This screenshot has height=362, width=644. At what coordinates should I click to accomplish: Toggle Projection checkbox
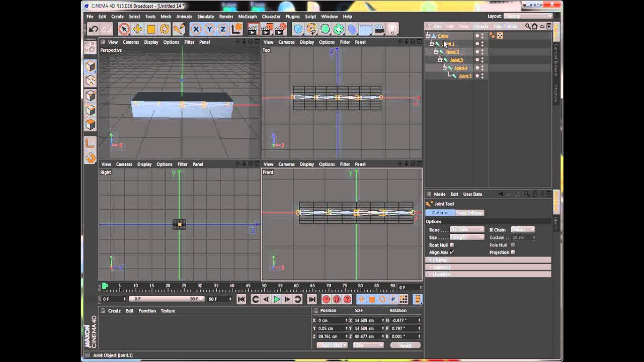coord(513,252)
